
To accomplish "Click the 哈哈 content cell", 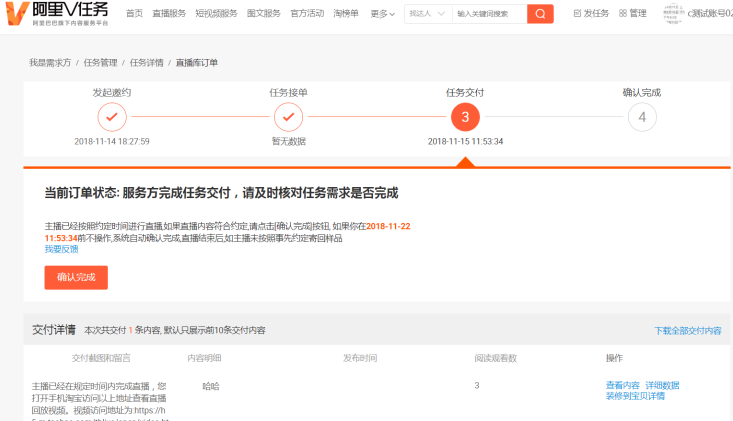I will click(x=211, y=386).
